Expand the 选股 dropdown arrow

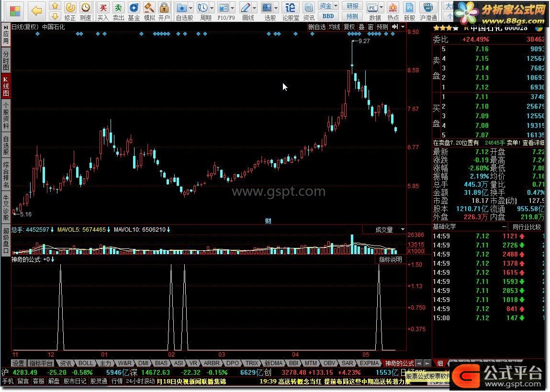[x=276, y=8]
